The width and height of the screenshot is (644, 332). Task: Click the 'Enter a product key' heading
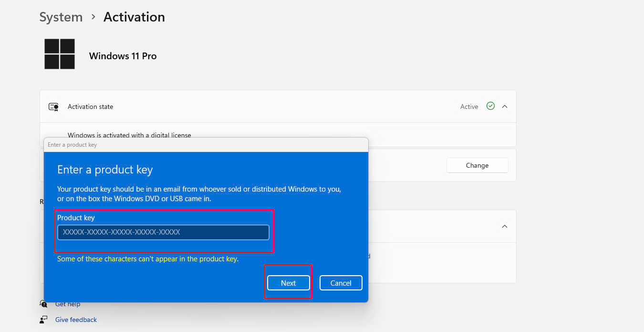click(x=105, y=170)
